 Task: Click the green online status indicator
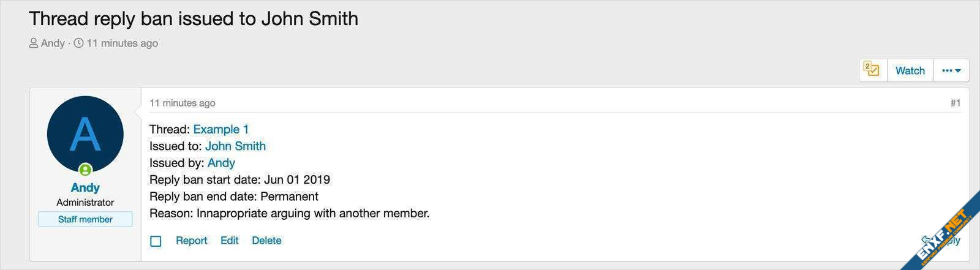point(85,170)
